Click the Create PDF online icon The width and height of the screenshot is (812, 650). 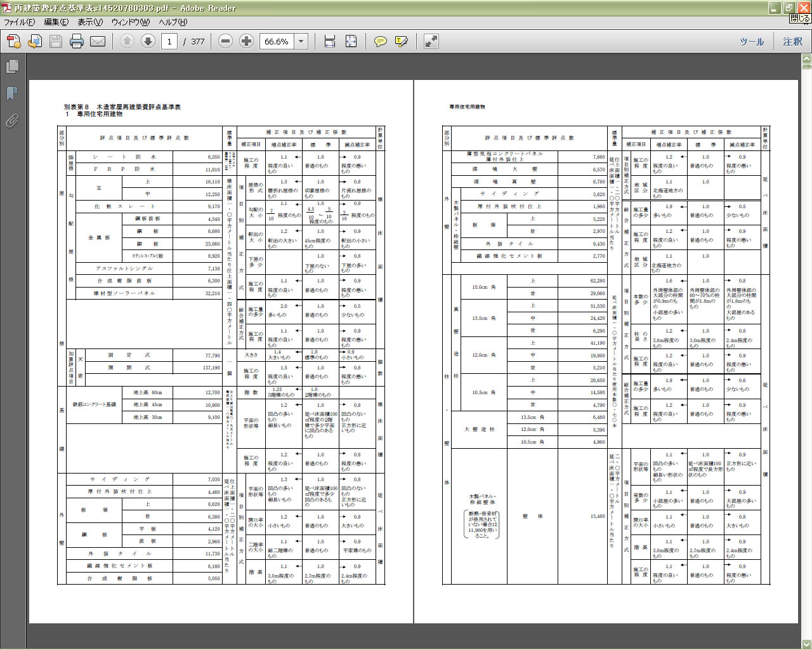[x=13, y=41]
